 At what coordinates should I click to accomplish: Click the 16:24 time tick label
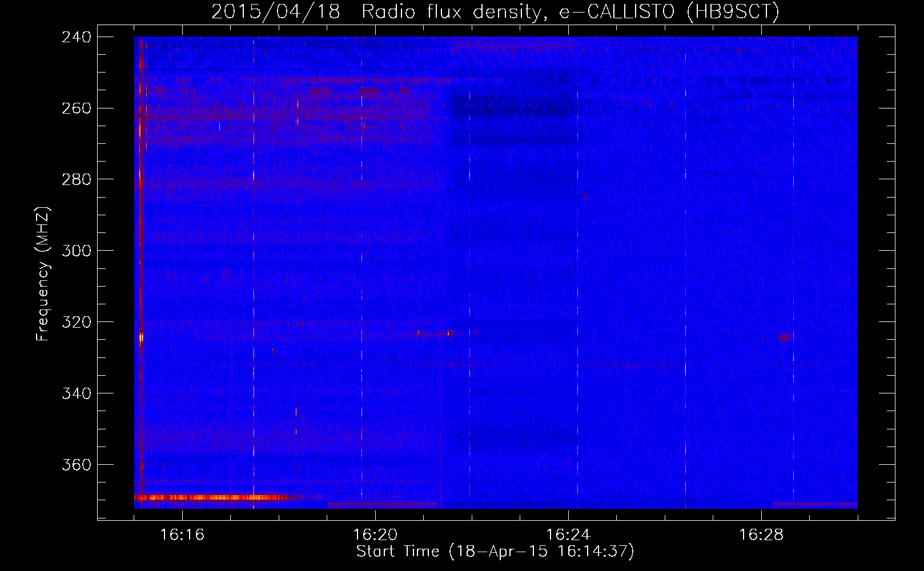click(x=568, y=534)
